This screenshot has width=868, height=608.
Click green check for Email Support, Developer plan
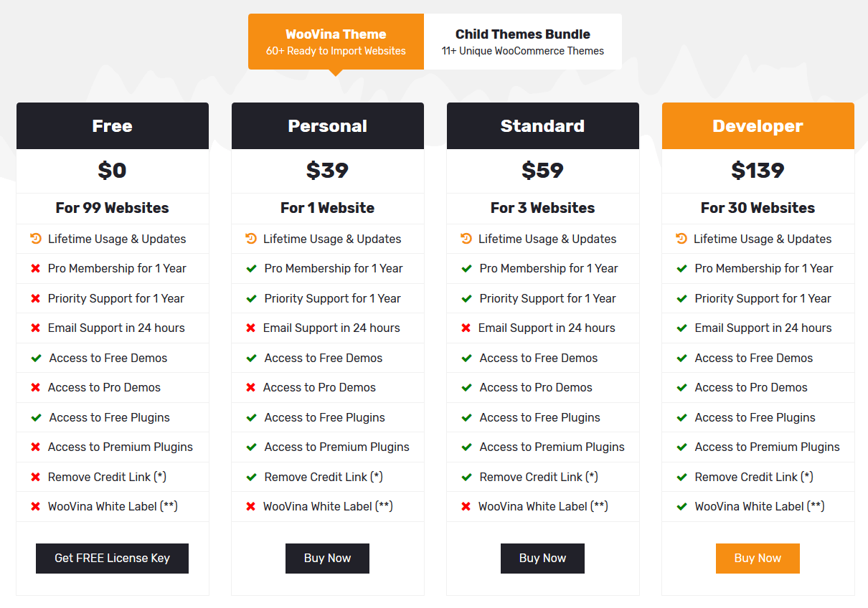point(681,328)
